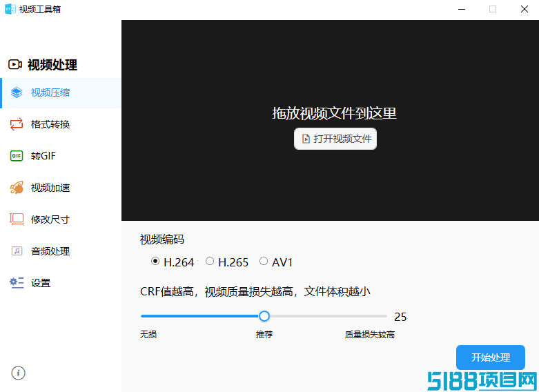Click the CRF value 25

tap(400, 317)
